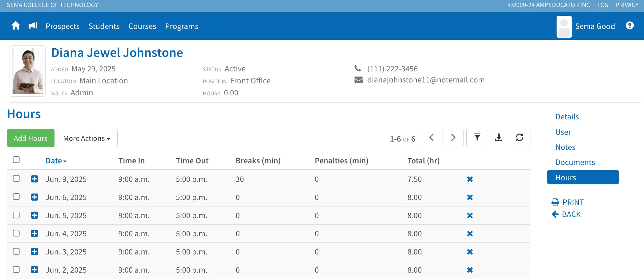Open the announcements megaphone icon
The image size is (644, 280).
coord(32,26)
